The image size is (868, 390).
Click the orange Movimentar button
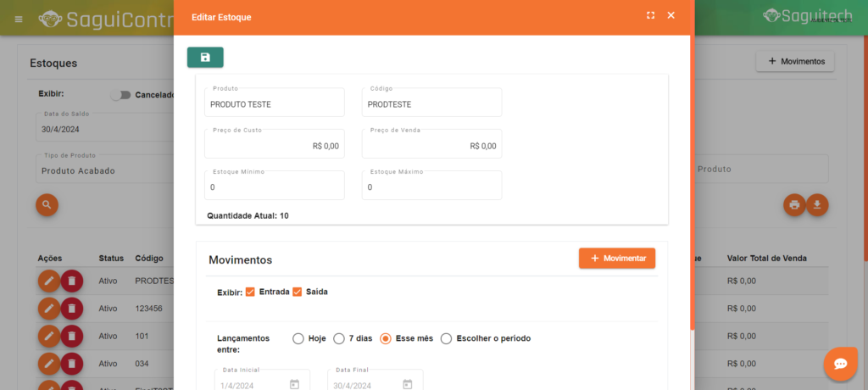pyautogui.click(x=616, y=258)
